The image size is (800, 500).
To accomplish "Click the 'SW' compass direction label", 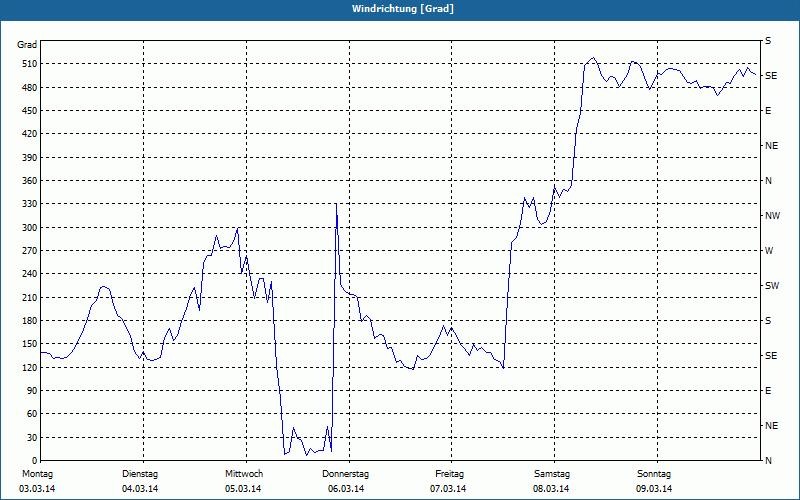I will [x=772, y=286].
